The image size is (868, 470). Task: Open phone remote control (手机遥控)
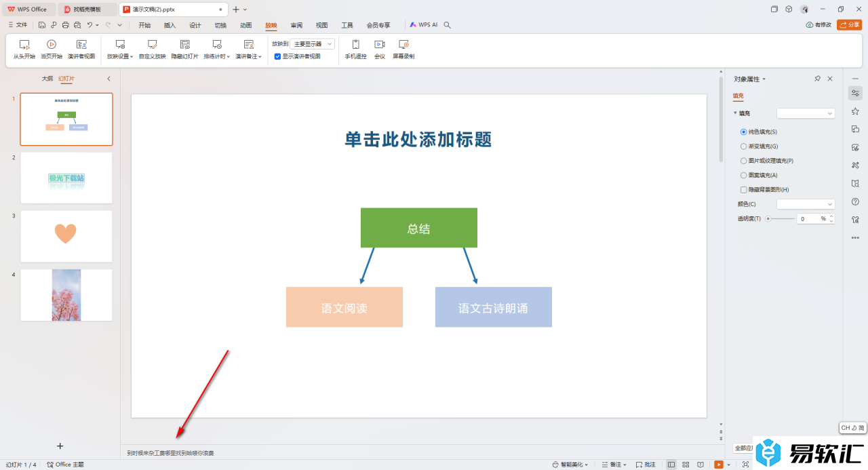point(355,50)
